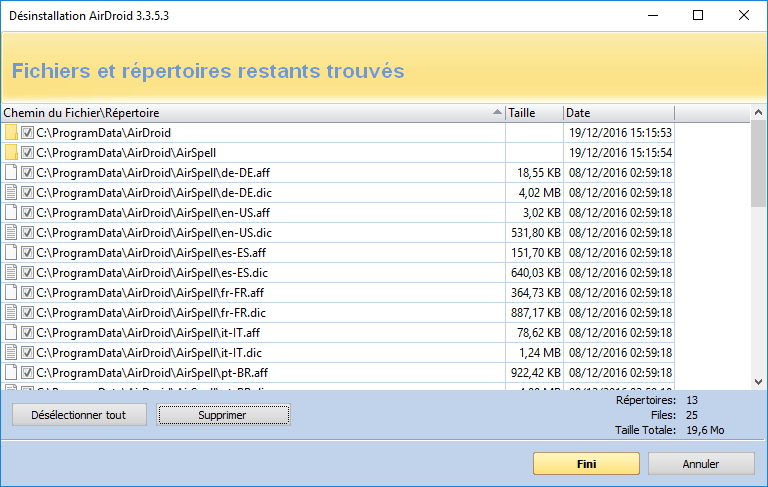
Task: Select path text ending in en-US.dic
Action: point(154,233)
